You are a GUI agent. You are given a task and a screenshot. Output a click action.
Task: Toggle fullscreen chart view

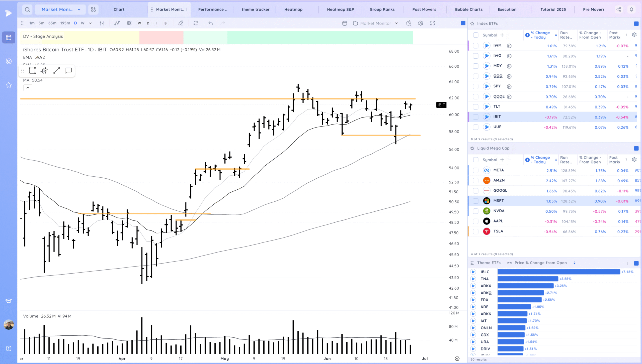tap(433, 23)
